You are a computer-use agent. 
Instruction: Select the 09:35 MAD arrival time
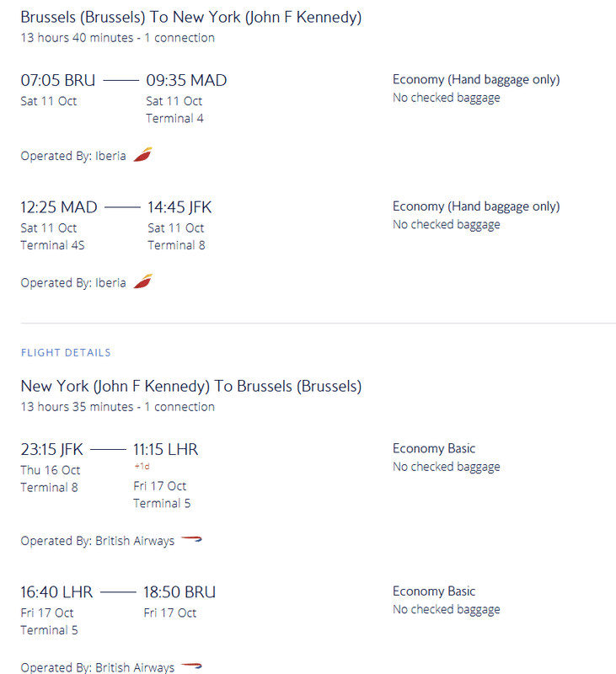(186, 80)
